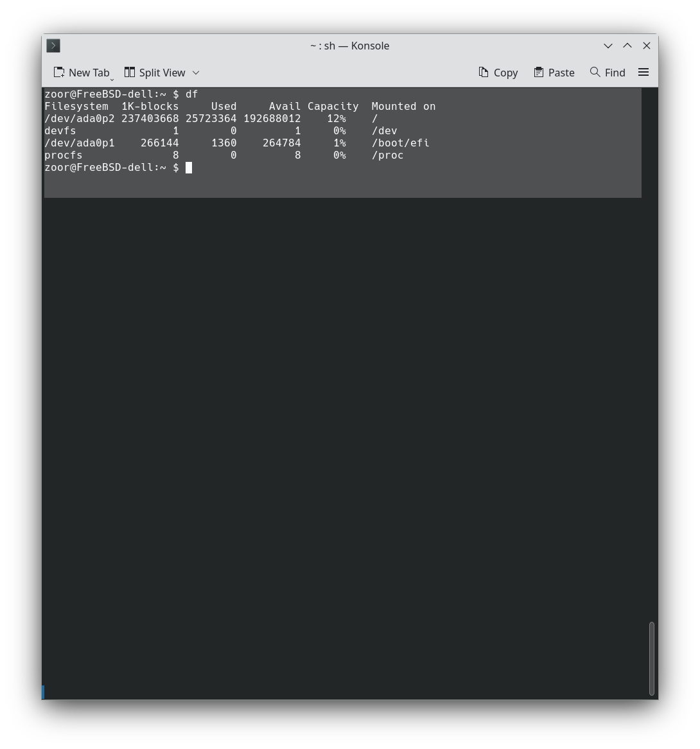
Task: Expand the Split View chevron dropdown
Action: 196,73
